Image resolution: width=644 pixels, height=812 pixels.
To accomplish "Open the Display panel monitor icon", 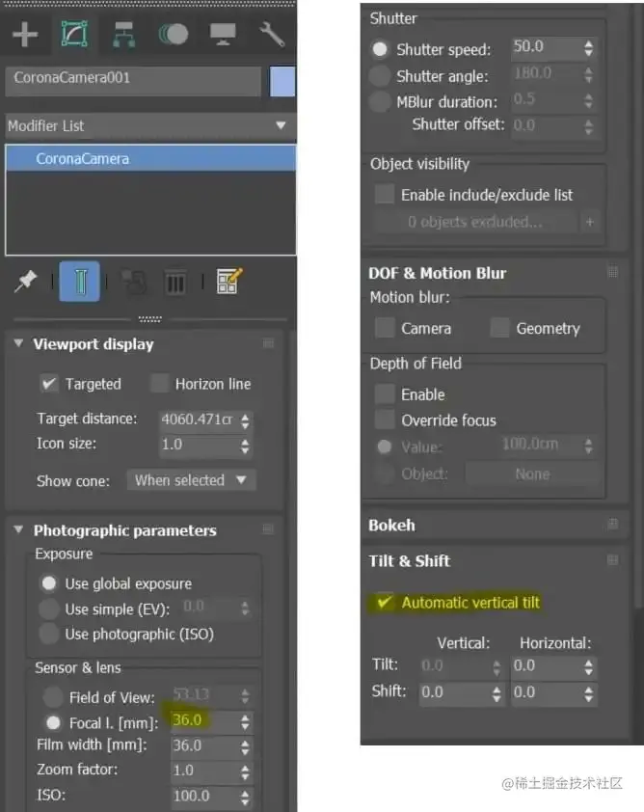I will (x=223, y=34).
